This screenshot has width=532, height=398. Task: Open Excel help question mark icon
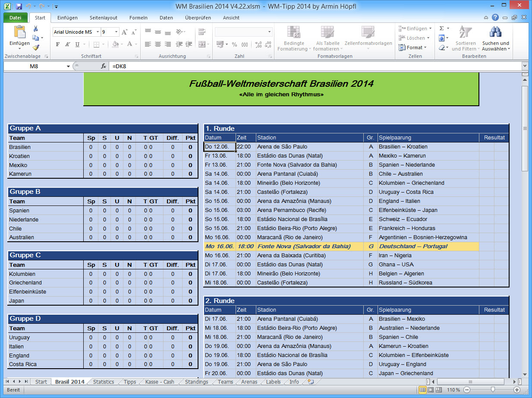click(495, 18)
